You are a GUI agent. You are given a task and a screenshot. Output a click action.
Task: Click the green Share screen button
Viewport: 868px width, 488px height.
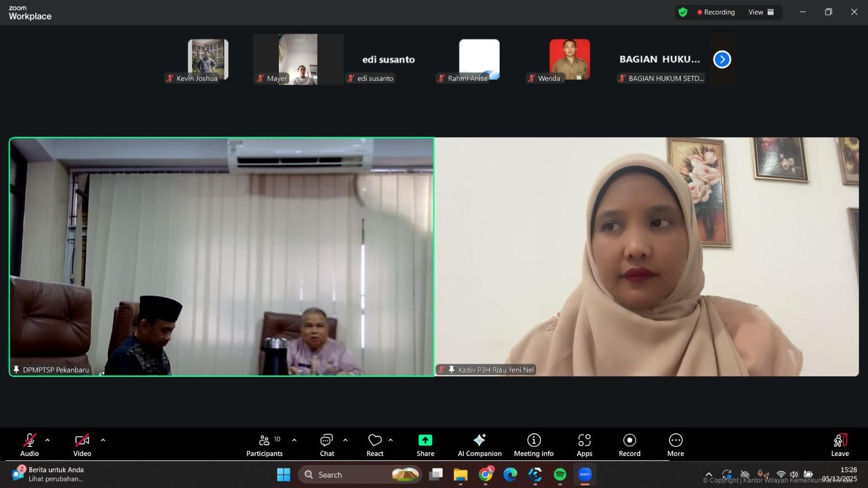(425, 445)
